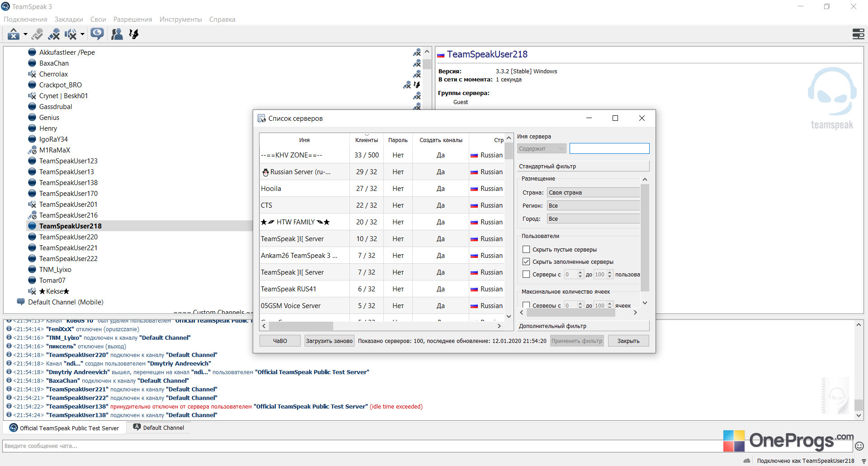Screen dimensions: 868x466
Task: Sort the server list by Клиенты column
Action: click(367, 140)
